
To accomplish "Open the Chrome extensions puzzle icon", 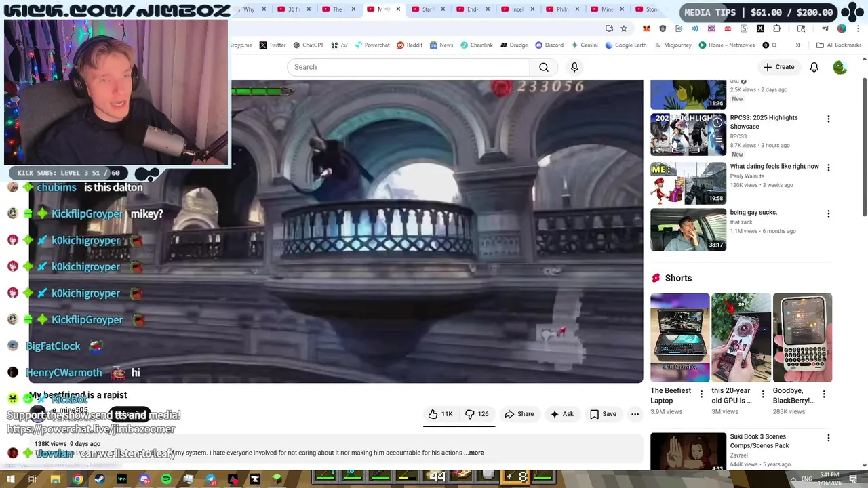I will (x=777, y=28).
